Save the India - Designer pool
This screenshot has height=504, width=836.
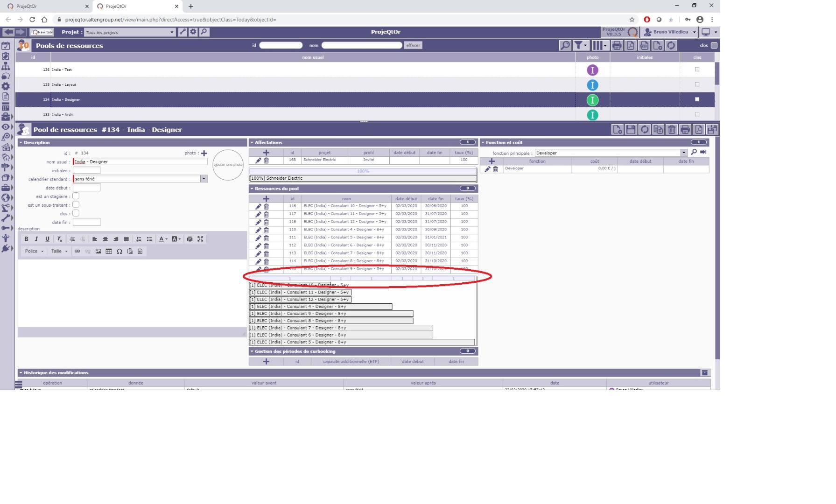tap(631, 130)
